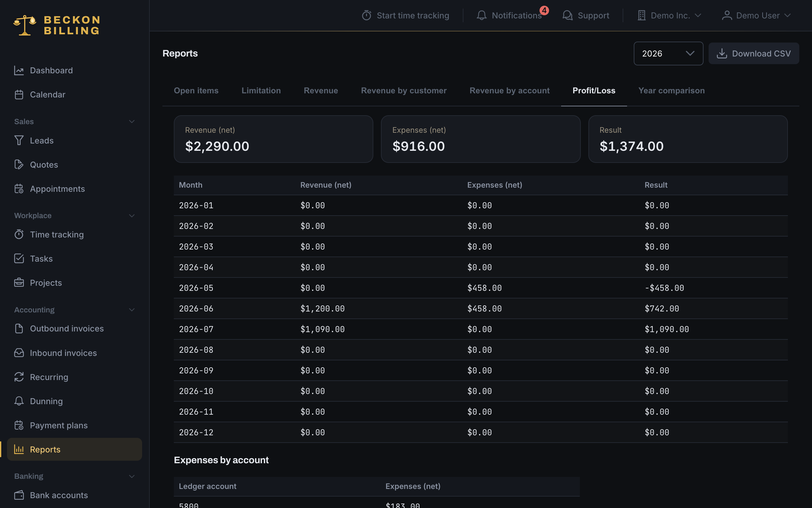Click the Expenses (net) summary card $916.00
This screenshot has width=812, height=508.
[481, 139]
